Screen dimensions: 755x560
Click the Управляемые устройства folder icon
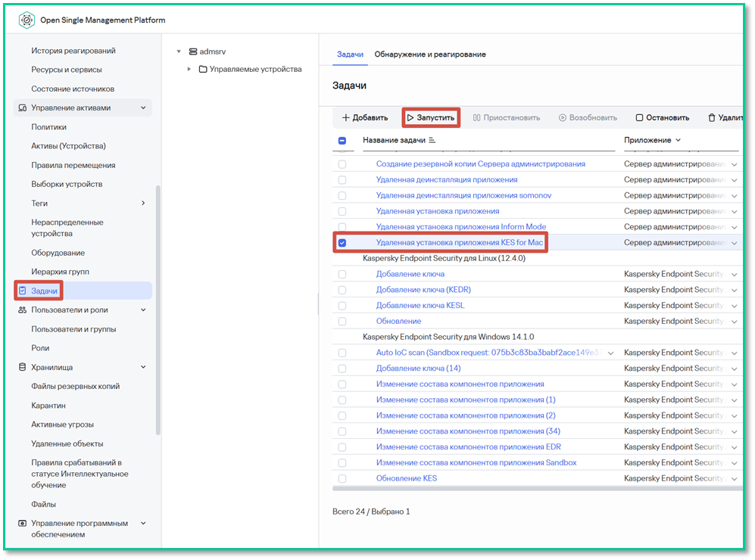click(x=203, y=70)
